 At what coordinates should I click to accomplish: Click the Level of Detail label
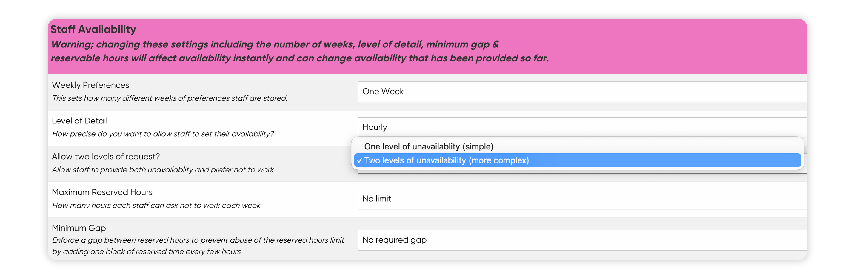pos(80,121)
